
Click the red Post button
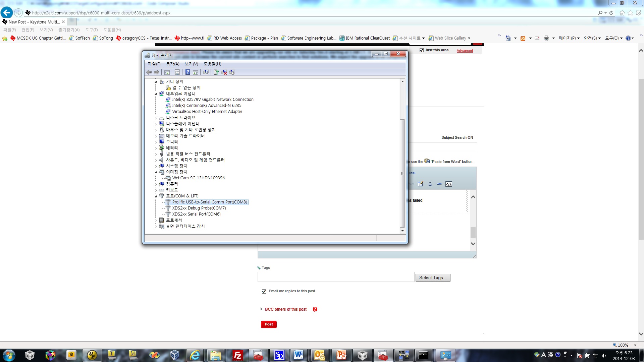pyautogui.click(x=269, y=324)
